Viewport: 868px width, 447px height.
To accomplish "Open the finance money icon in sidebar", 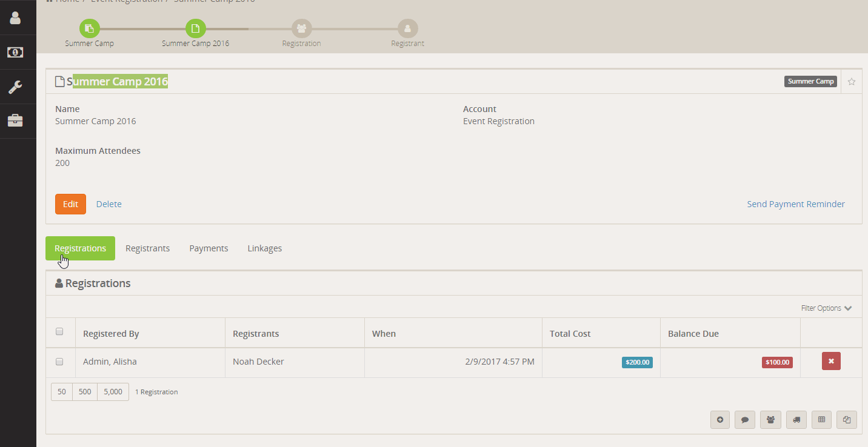I will point(15,53).
